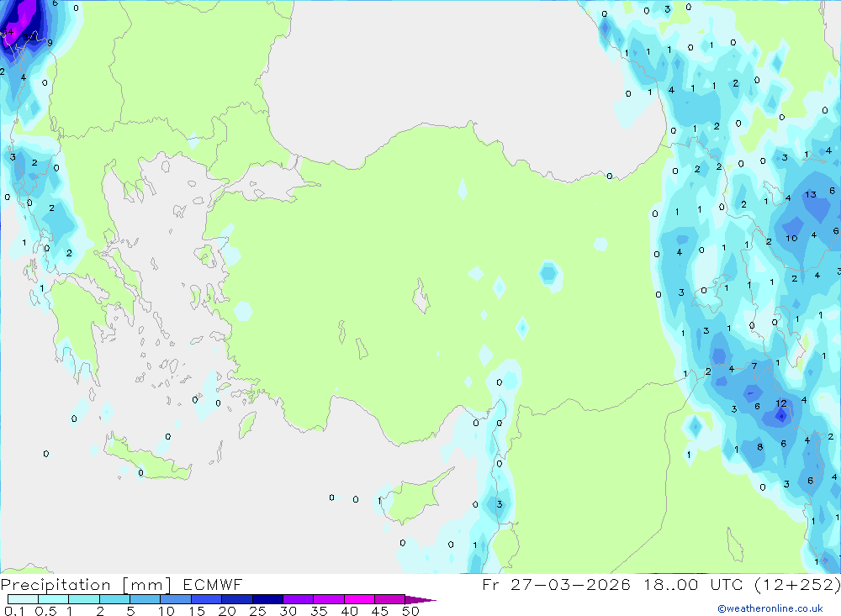The image size is (841, 616).
Task: Open the weatheronline.co.uk copyright link
Action: (770, 608)
